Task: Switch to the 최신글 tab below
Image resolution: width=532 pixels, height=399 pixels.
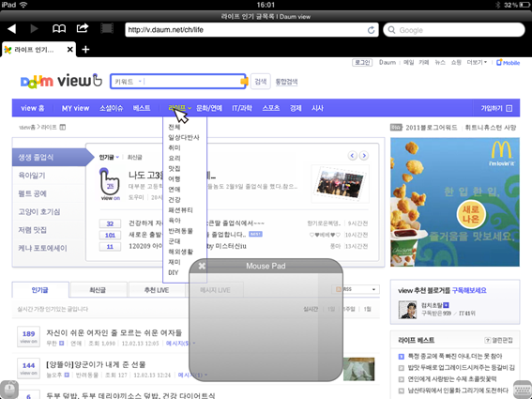Action: click(x=98, y=290)
